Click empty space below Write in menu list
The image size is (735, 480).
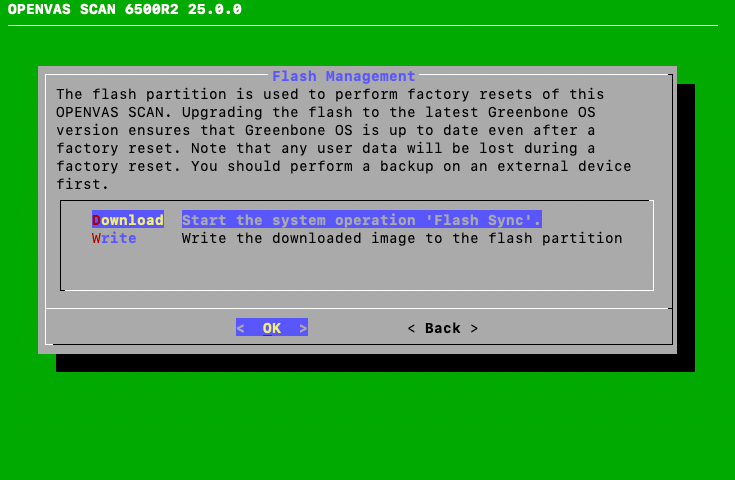356,268
